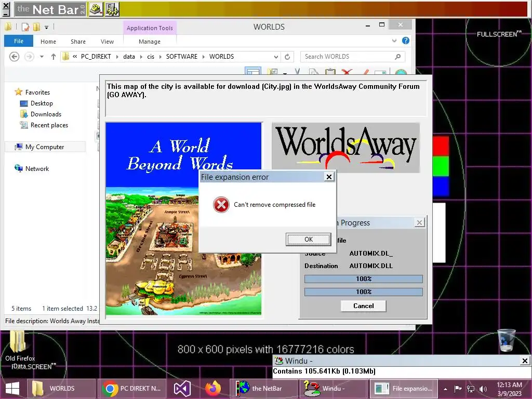Click the phone dial icon in NetBar
Image resolution: width=532 pixels, height=399 pixels.
click(x=96, y=9)
